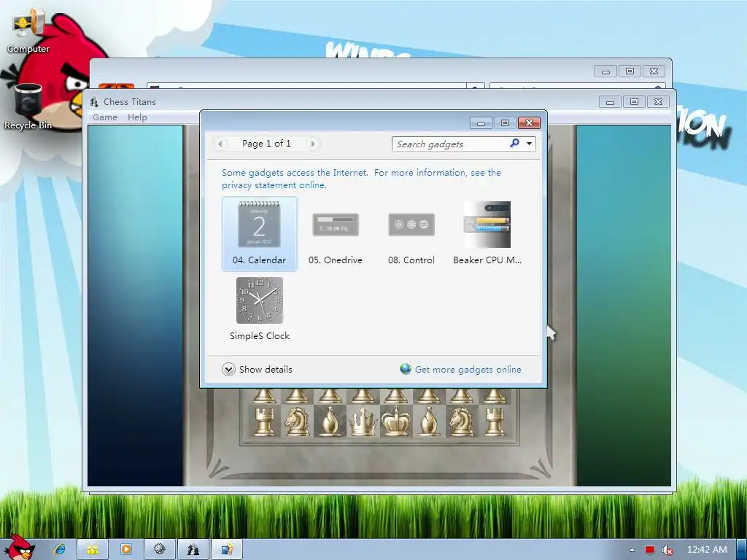This screenshot has height=560, width=747.
Task: Select the Beaker CPU Meter gadget
Action: click(487, 233)
